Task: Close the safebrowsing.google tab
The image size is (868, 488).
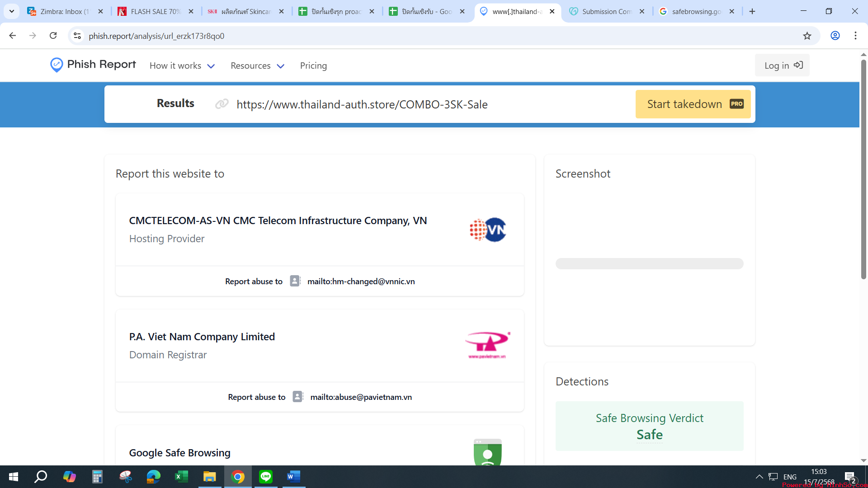Action: point(732,11)
